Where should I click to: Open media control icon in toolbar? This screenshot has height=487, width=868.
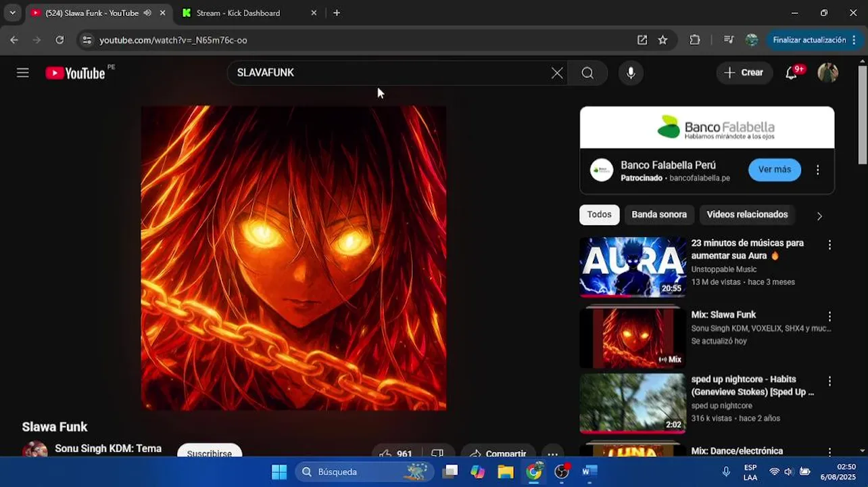(x=729, y=40)
